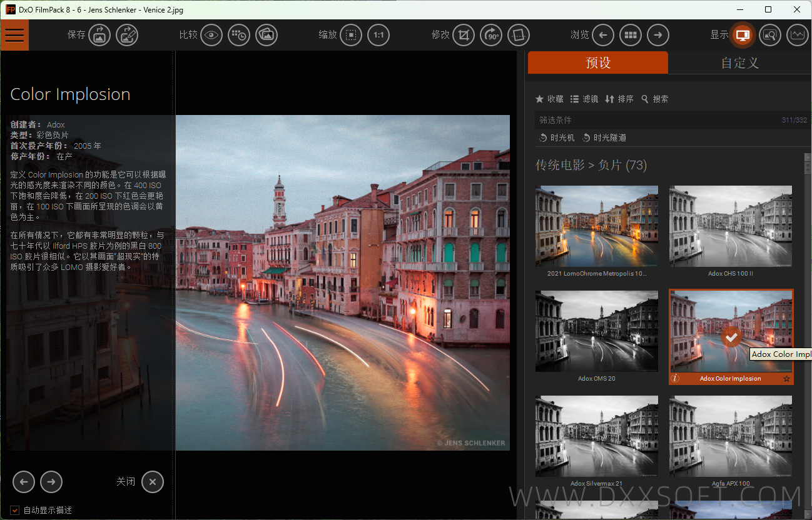This screenshot has width=812, height=520.
Task: Click 传统电影 in the breadcrumb
Action: [x=560, y=165]
